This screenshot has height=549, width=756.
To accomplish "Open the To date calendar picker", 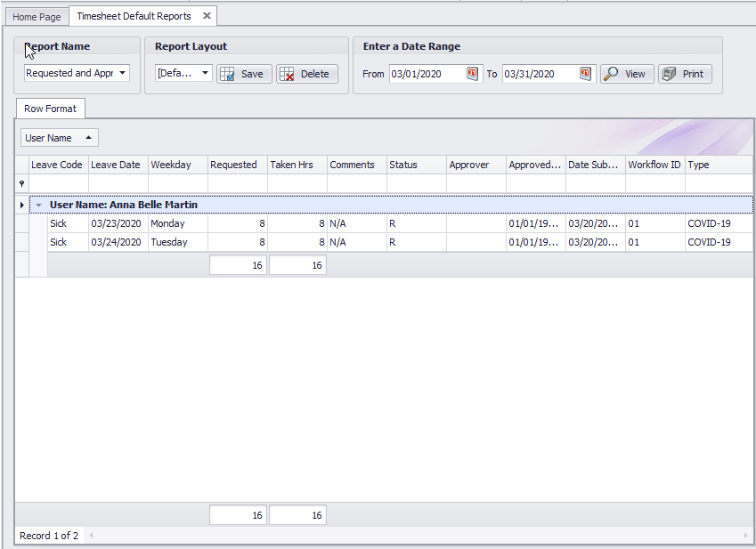I will coord(585,74).
